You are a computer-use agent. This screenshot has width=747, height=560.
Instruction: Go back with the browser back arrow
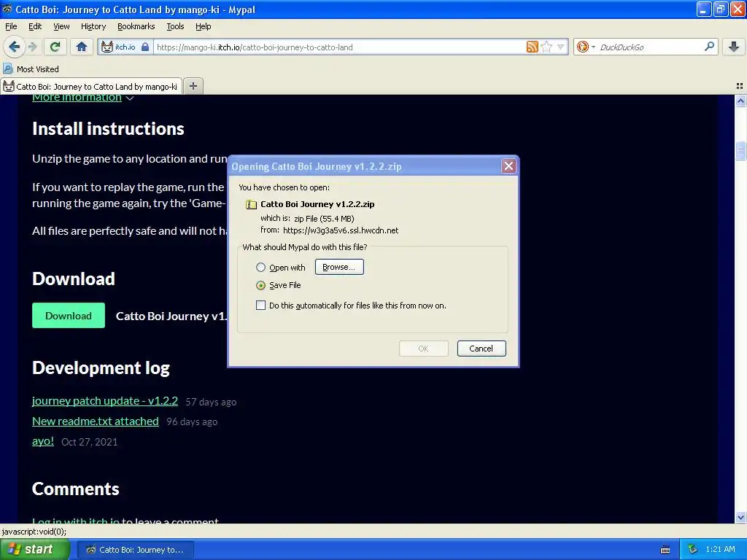[x=15, y=47]
